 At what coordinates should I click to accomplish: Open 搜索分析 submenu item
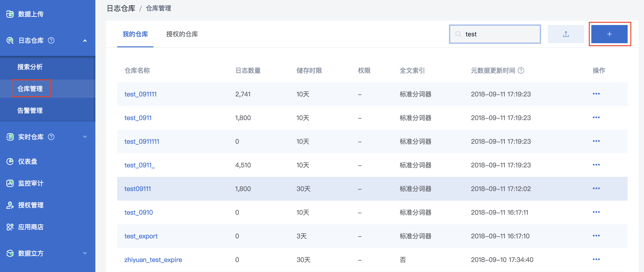(30, 67)
